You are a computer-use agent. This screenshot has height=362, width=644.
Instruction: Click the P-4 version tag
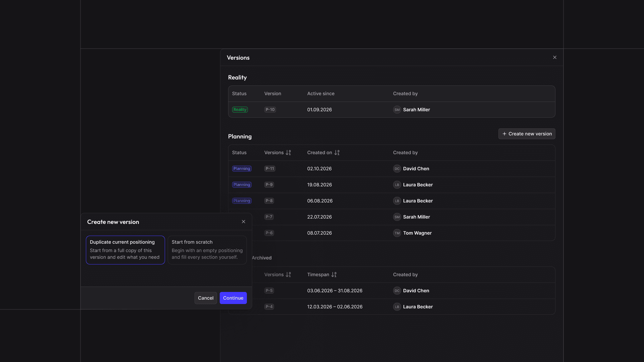click(269, 307)
